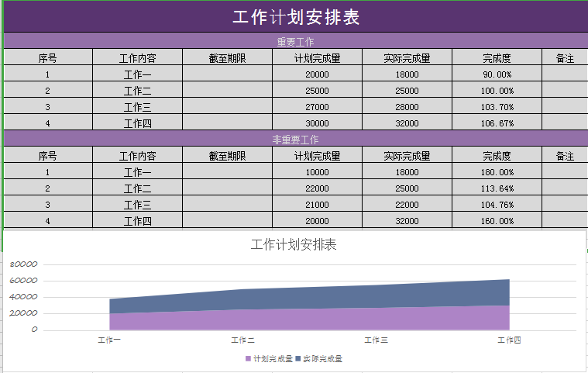Select the chart title 工作计划安排表

(x=294, y=245)
